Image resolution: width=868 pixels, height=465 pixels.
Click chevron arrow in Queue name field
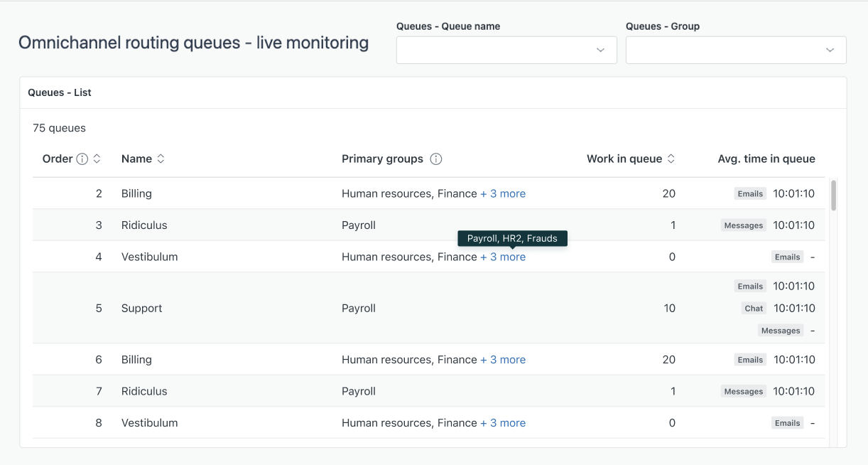tap(600, 50)
